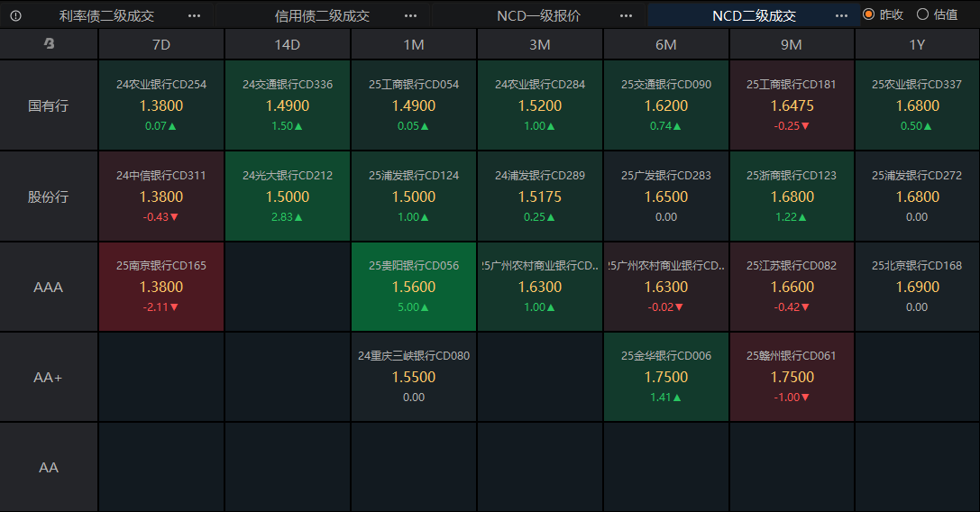Select the 昨收 radio button

(869, 14)
